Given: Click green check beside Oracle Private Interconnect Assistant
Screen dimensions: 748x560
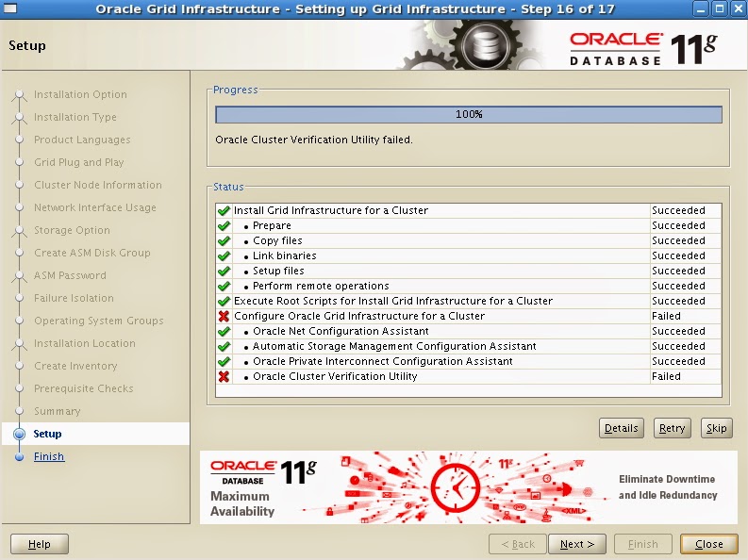Looking at the screenshot, I should tap(224, 362).
